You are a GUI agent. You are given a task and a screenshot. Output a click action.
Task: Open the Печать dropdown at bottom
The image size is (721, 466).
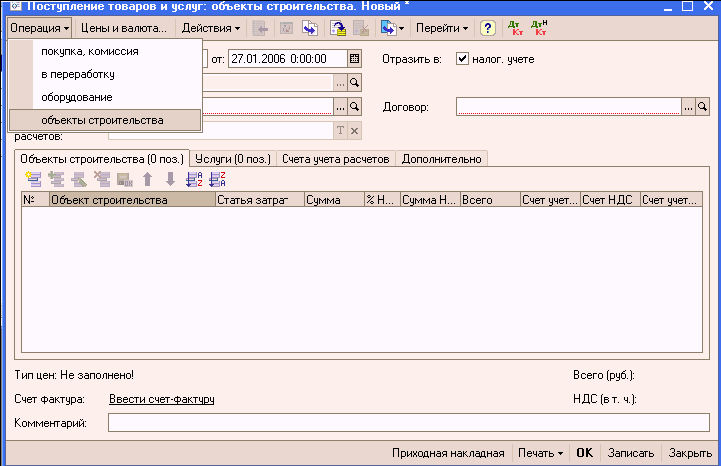[x=540, y=453]
